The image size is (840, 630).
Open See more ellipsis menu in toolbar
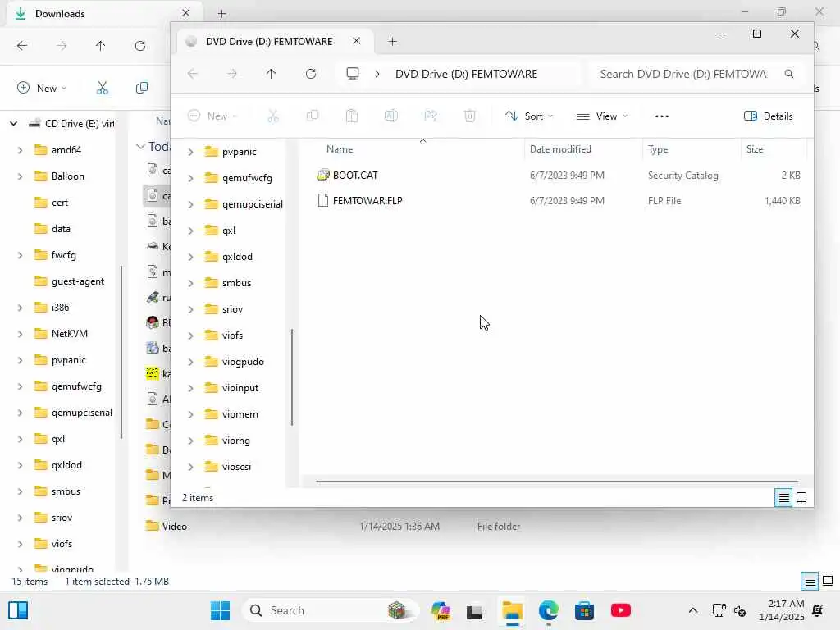(x=662, y=116)
